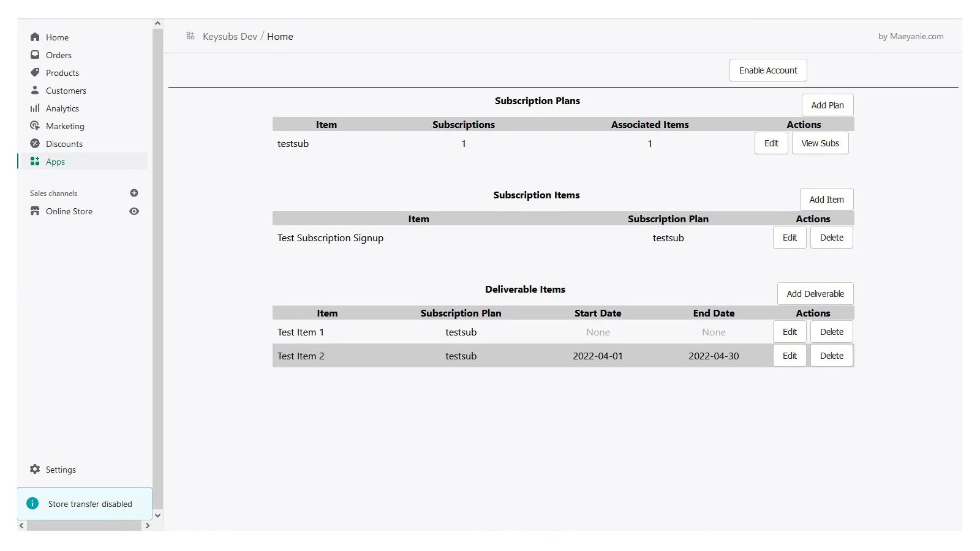Click the Orders inbox icon

(35, 54)
